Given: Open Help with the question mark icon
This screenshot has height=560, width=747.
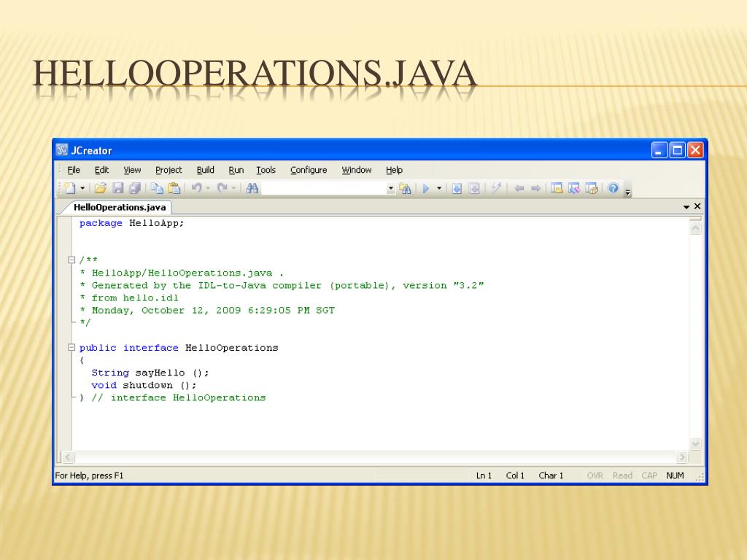Looking at the screenshot, I should (613, 188).
